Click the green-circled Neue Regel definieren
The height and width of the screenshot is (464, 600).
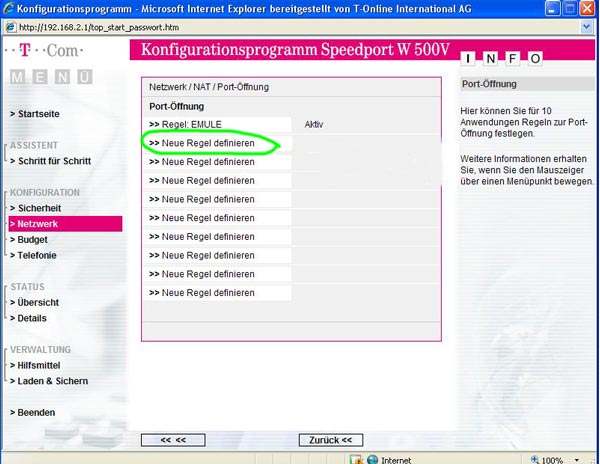click(217, 143)
